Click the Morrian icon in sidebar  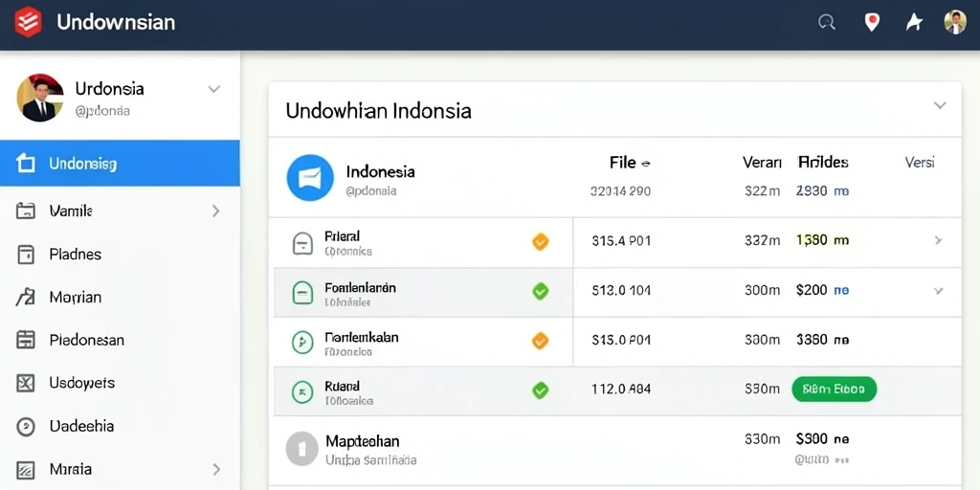click(x=25, y=297)
